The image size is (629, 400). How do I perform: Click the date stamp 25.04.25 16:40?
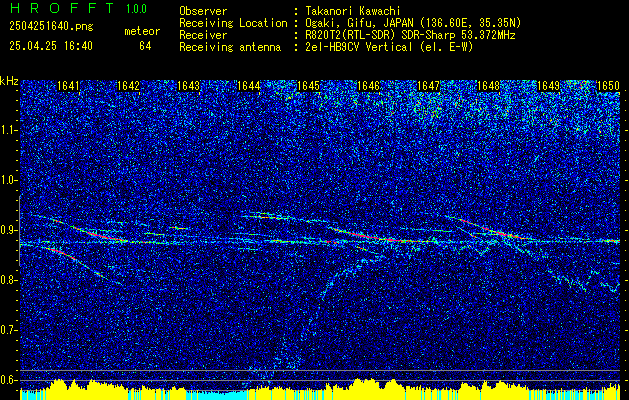pyautogui.click(x=51, y=46)
